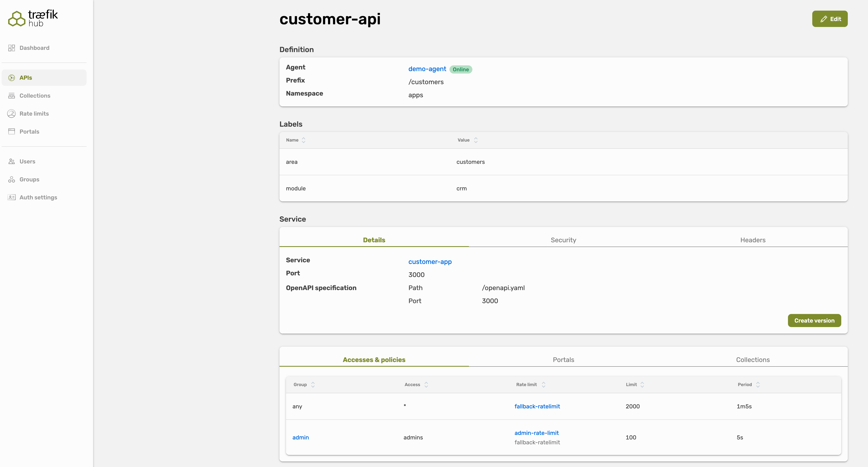The height and width of the screenshot is (467, 868).
Task: Click the Collections stack icon
Action: tap(11, 96)
